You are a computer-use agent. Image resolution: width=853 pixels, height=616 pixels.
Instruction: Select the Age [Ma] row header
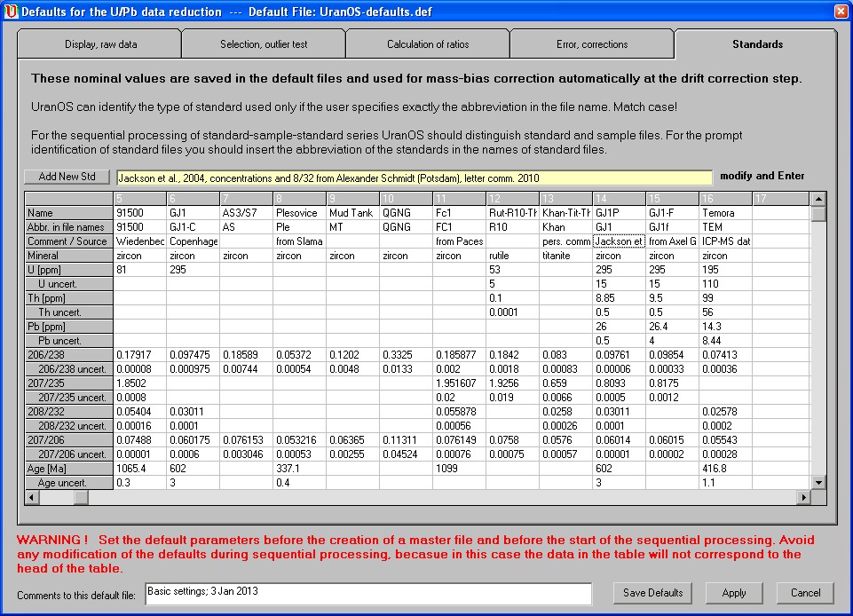click(69, 468)
